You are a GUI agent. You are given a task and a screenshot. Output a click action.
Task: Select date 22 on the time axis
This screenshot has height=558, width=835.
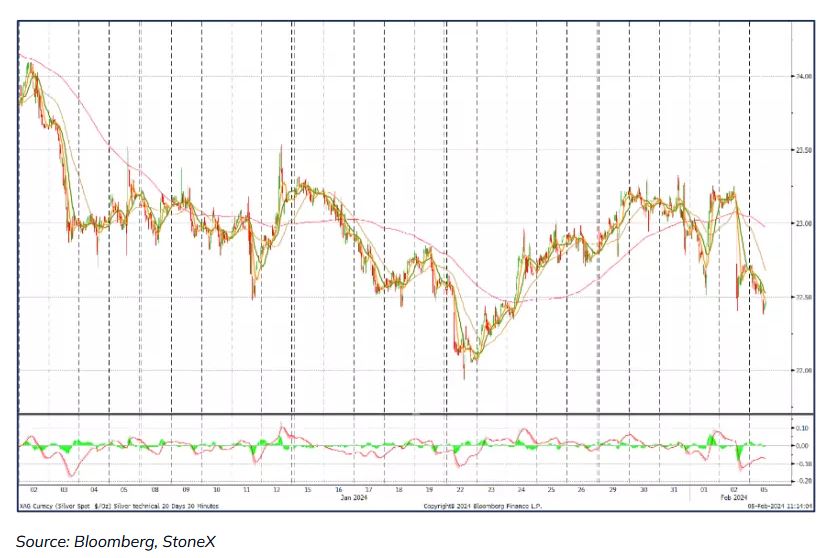point(461,489)
